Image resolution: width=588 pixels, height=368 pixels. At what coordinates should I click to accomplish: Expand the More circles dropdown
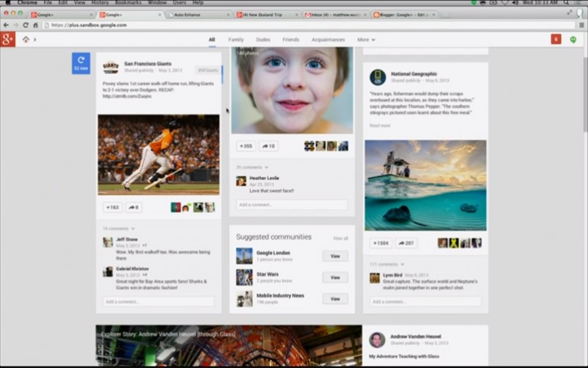[x=366, y=40]
